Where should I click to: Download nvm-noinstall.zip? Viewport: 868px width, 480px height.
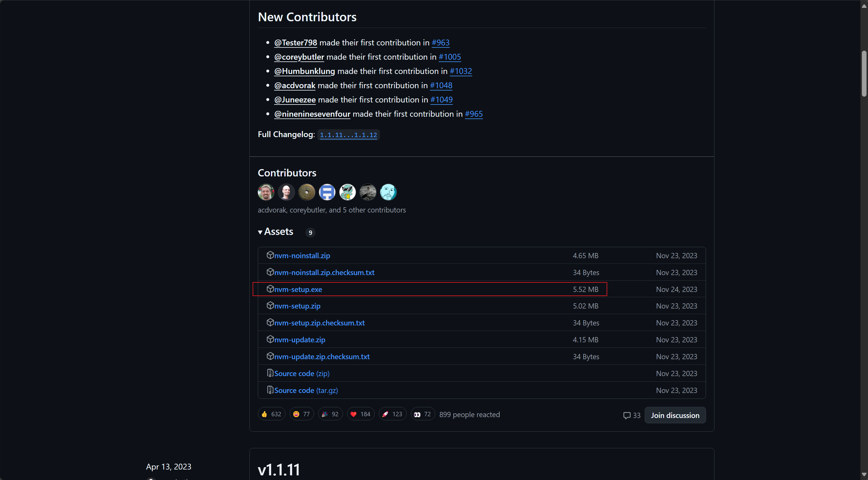(x=302, y=256)
